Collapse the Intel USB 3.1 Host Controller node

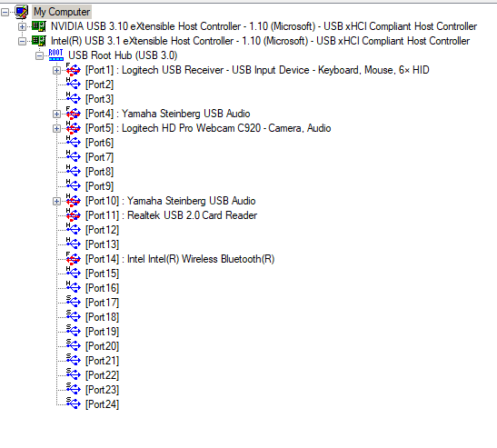pos(22,42)
